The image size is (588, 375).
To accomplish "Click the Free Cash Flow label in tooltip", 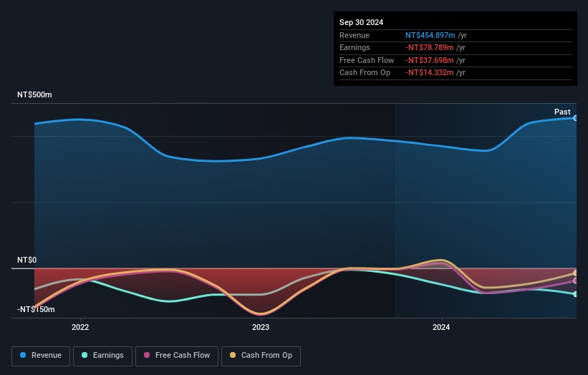I will tap(367, 60).
